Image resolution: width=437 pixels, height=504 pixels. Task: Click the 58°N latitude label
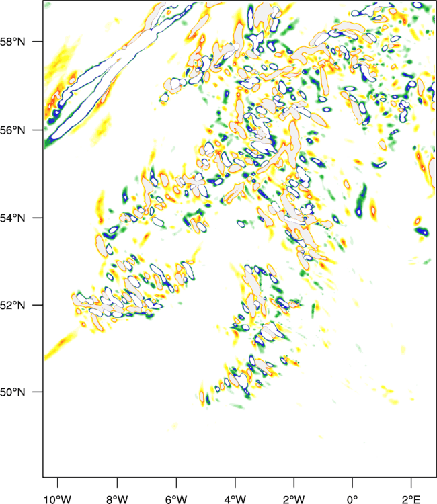(12, 42)
